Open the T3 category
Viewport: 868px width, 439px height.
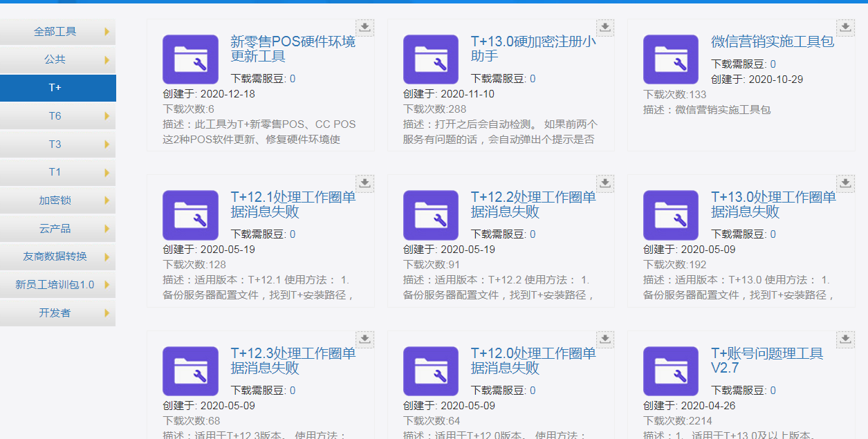click(x=57, y=144)
